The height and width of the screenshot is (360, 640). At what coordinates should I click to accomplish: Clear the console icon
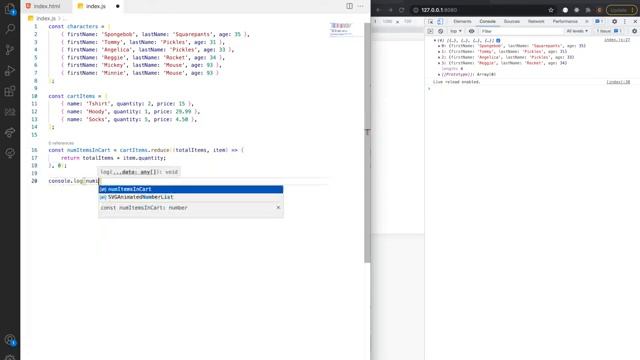click(440, 31)
